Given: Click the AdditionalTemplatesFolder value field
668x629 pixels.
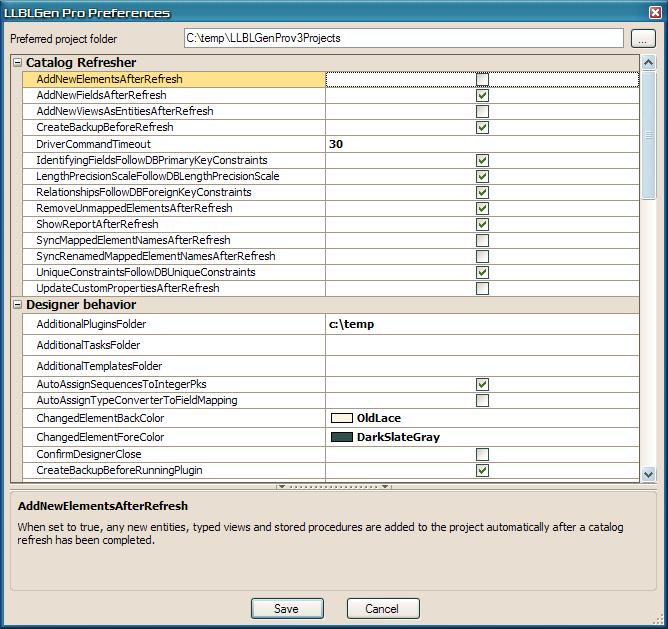Looking at the screenshot, I should 482,366.
